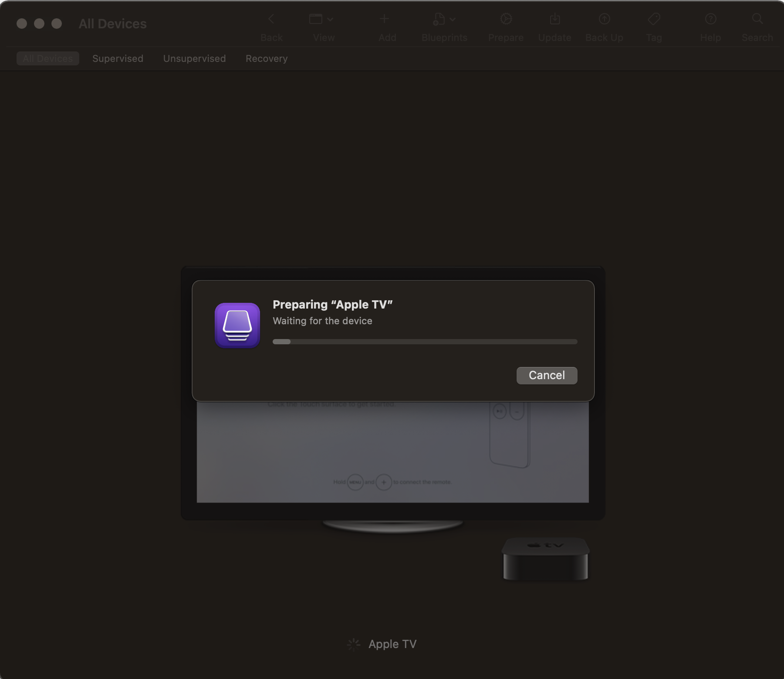This screenshot has height=679, width=784.
Task: Click the preparation progress bar
Action: (425, 342)
